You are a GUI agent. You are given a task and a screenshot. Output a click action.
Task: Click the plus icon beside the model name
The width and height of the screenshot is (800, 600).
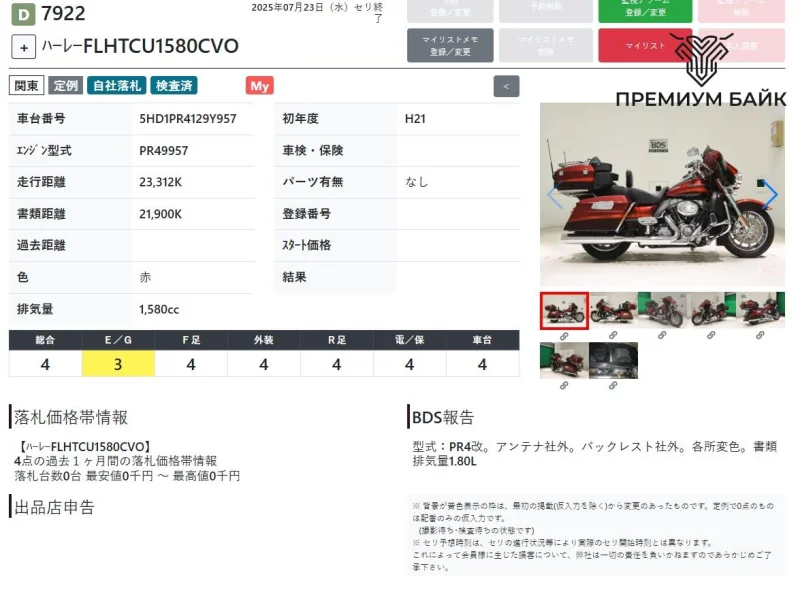tap(24, 47)
